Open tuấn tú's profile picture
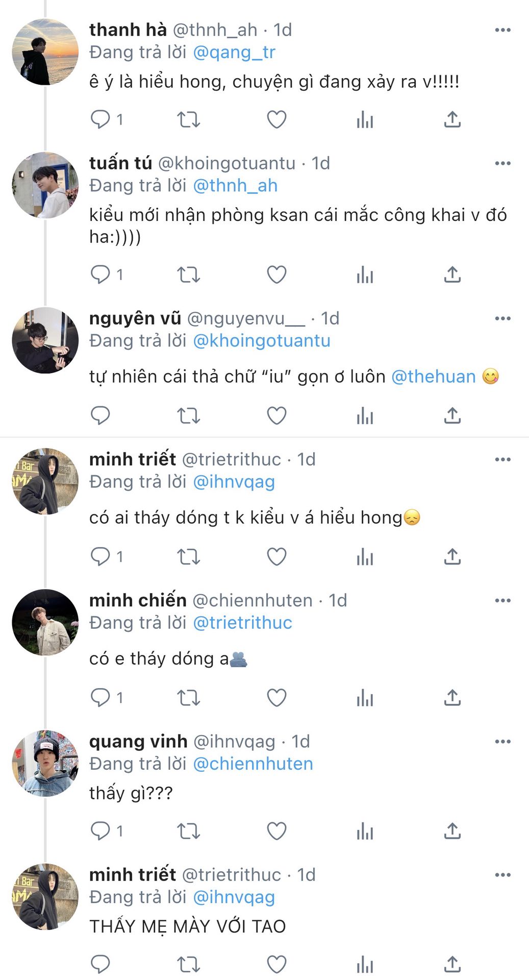Viewport: 529px width, 980px height. click(x=45, y=185)
